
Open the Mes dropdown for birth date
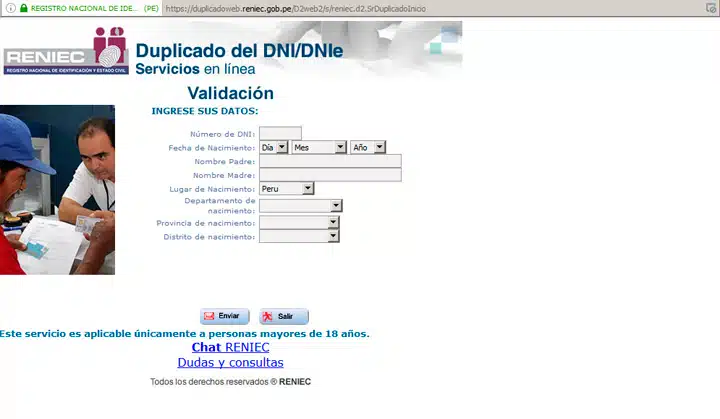(319, 147)
